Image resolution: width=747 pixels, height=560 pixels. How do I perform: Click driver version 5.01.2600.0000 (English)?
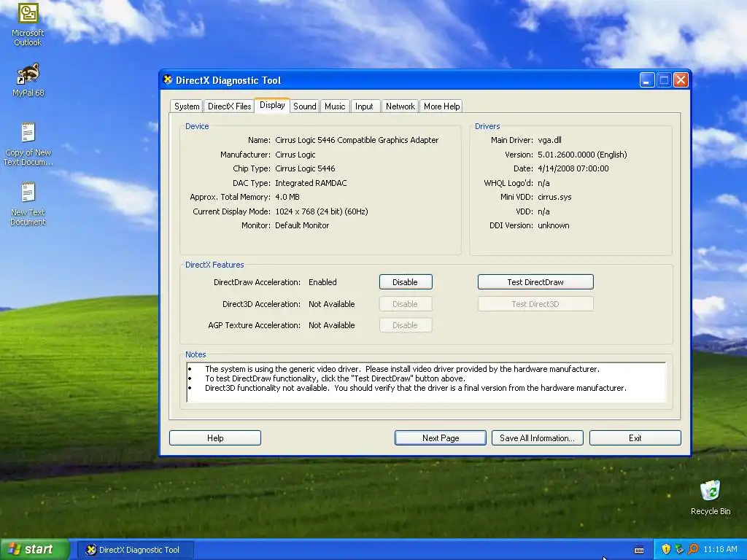click(582, 155)
